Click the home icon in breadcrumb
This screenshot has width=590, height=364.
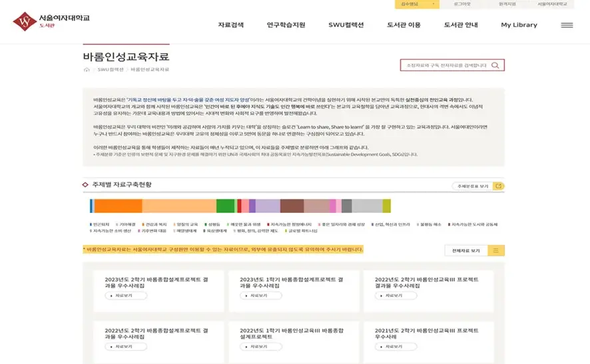pyautogui.click(x=87, y=70)
